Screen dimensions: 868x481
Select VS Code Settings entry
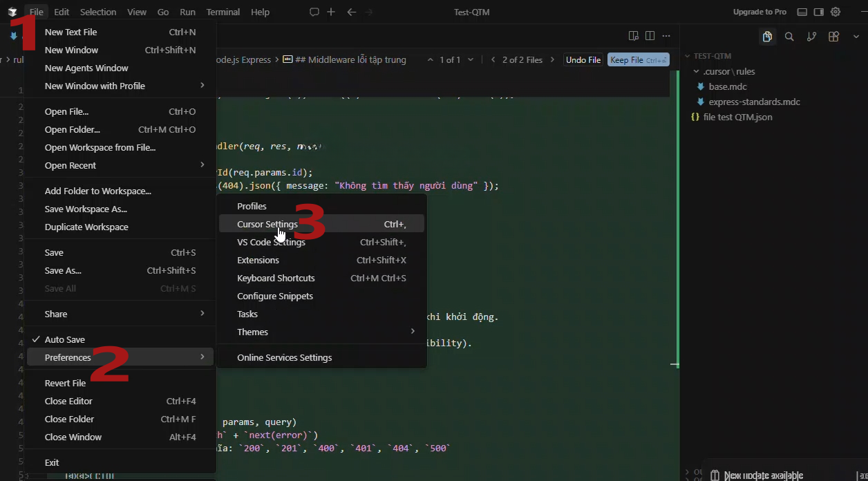tap(321, 242)
